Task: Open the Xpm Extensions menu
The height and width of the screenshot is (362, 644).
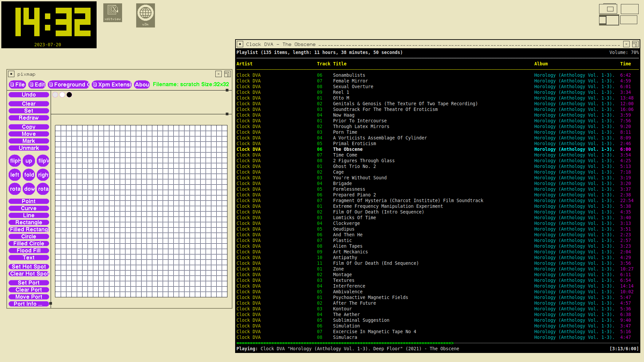Action: pos(112,84)
